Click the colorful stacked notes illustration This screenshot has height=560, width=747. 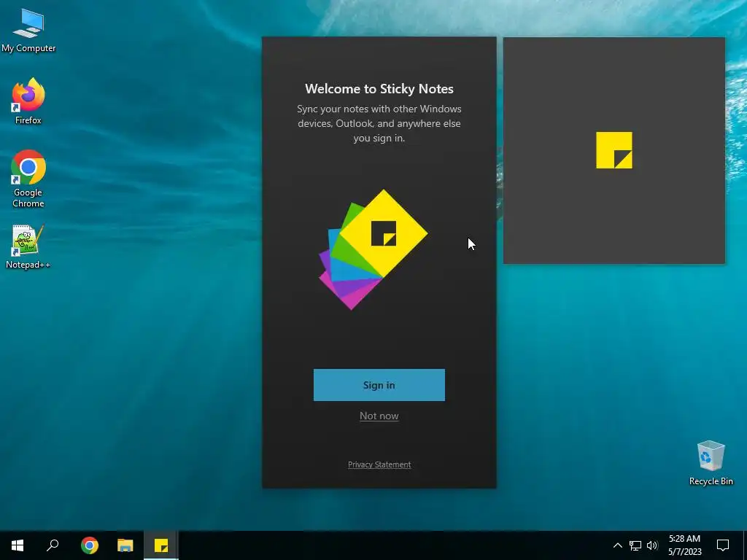click(x=373, y=249)
